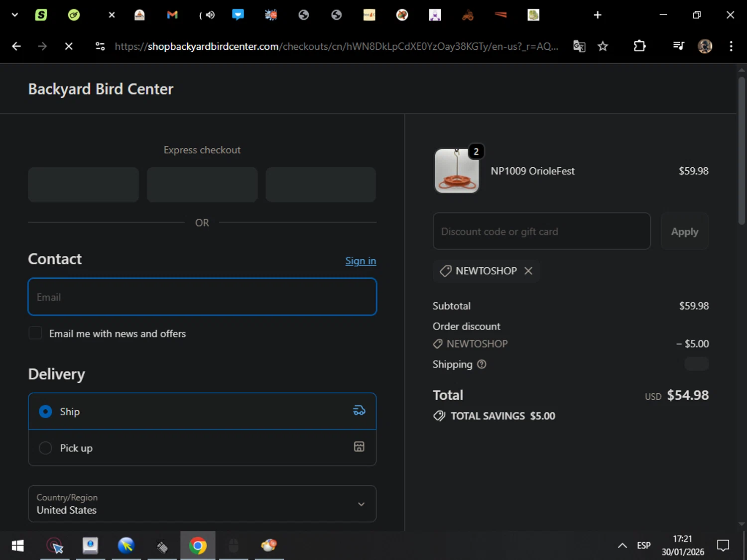This screenshot has width=747, height=560.
Task: Switch to the green S icon tab
Action: coord(41,15)
